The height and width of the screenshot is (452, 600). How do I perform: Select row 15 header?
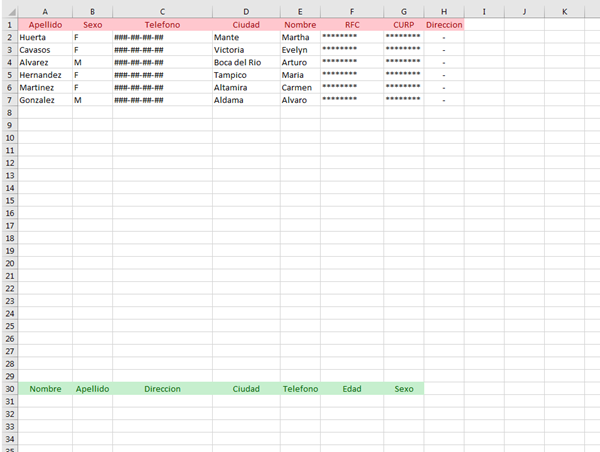click(x=10, y=201)
